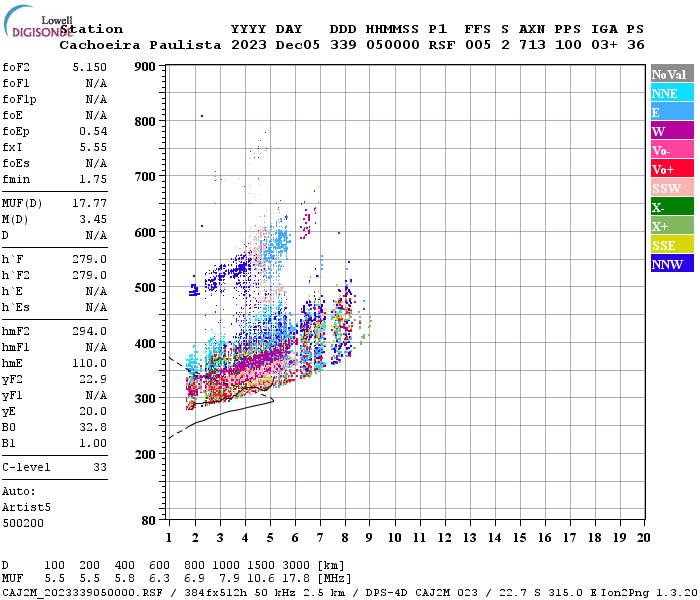Viewport: 700px width, 600px height.
Task: Click the 10 MHz frequency axis label
Action: [394, 538]
